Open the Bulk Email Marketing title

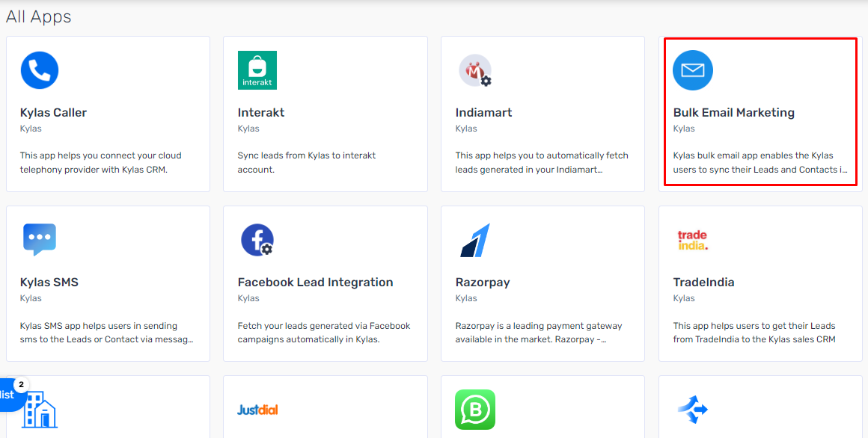(x=733, y=112)
